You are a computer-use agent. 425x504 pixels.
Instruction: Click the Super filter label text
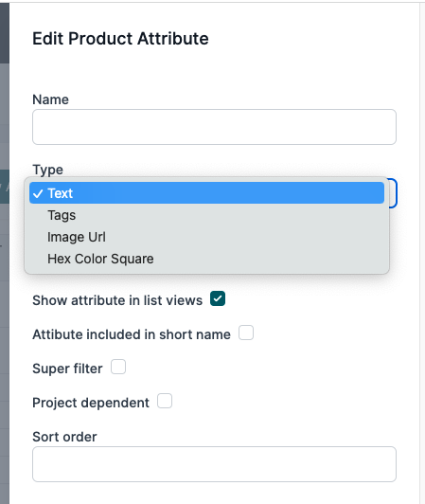click(67, 369)
